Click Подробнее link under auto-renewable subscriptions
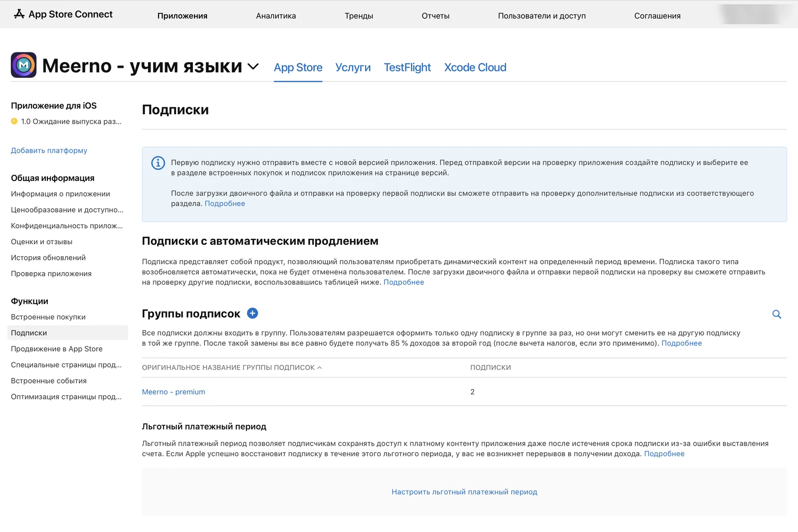The height and width of the screenshot is (532, 798). [x=403, y=282]
